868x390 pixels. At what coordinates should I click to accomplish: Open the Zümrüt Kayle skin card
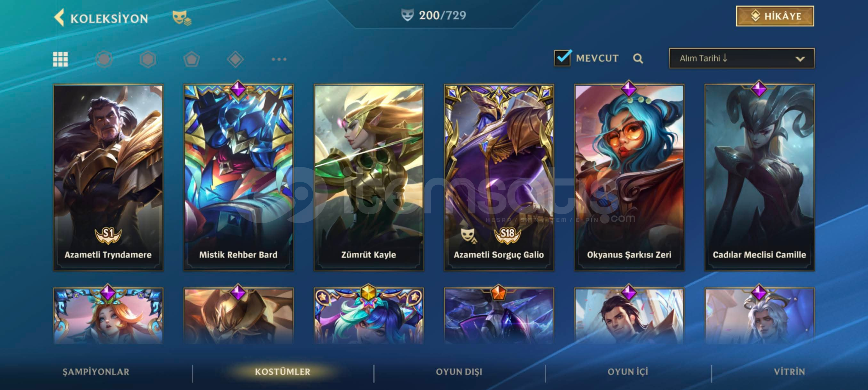click(x=369, y=177)
